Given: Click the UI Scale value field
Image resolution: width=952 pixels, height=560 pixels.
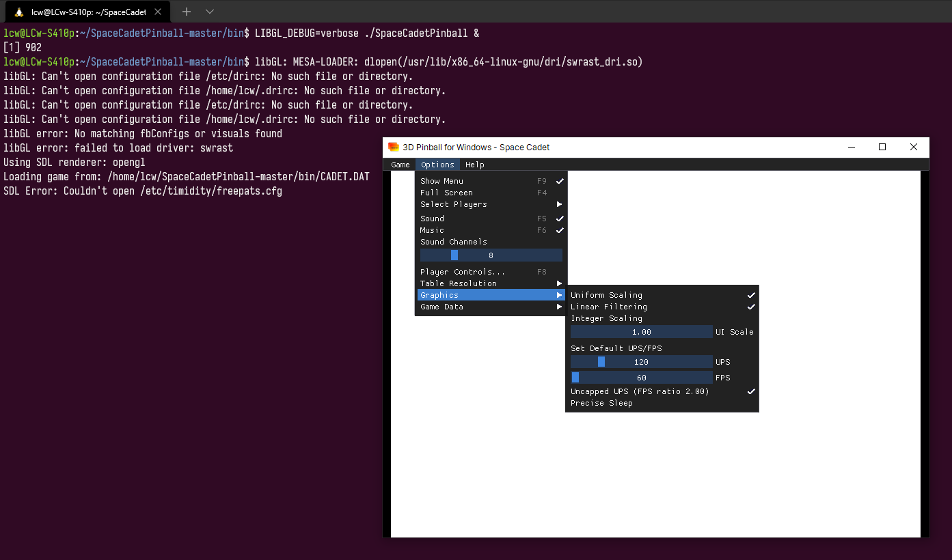Looking at the screenshot, I should tap(642, 332).
